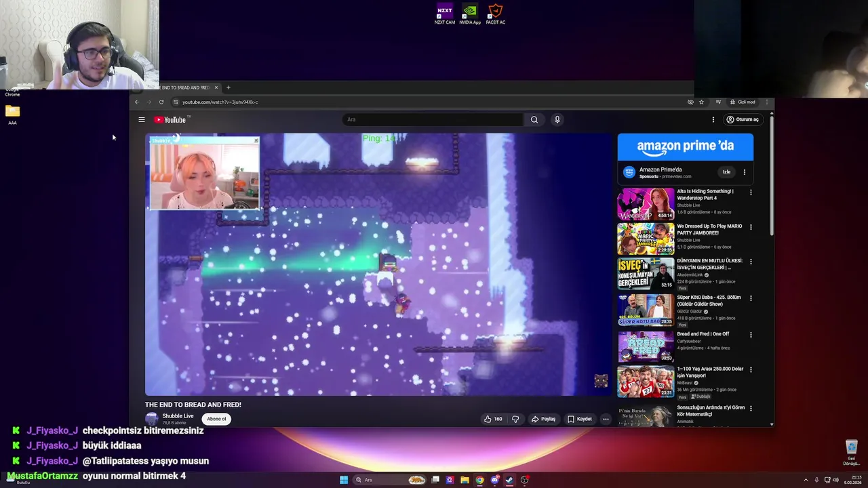Image resolution: width=868 pixels, height=488 pixels.
Task: Close THE END TO BREAD AND FRED tab
Action: pos(216,87)
